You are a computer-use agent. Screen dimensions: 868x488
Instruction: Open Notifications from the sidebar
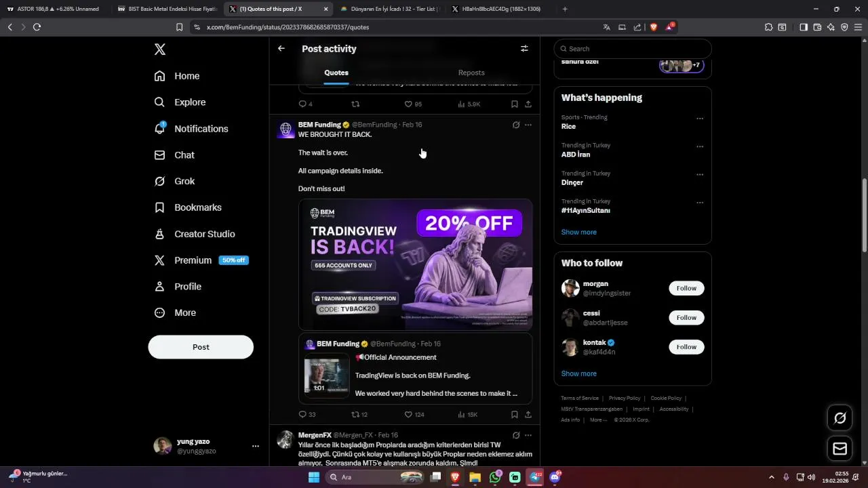pyautogui.click(x=191, y=129)
